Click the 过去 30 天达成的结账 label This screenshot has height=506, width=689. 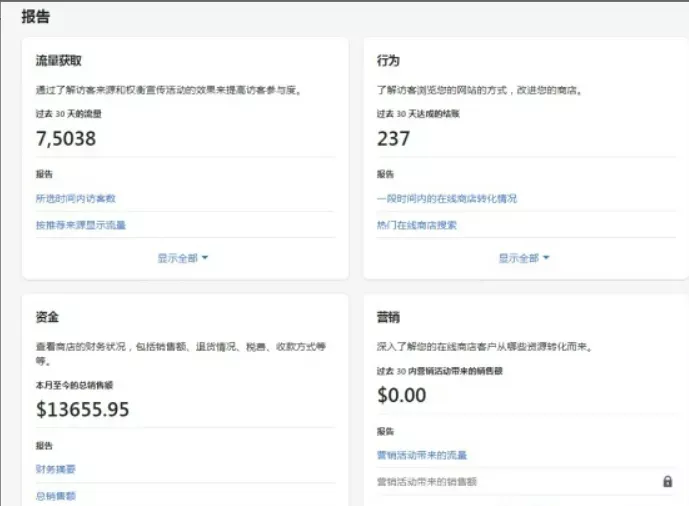(418, 114)
